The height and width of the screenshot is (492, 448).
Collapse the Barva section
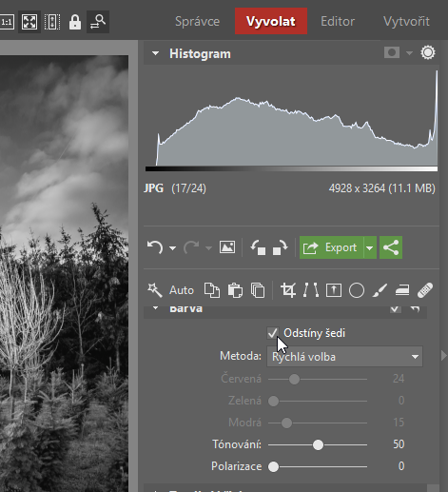(x=155, y=308)
